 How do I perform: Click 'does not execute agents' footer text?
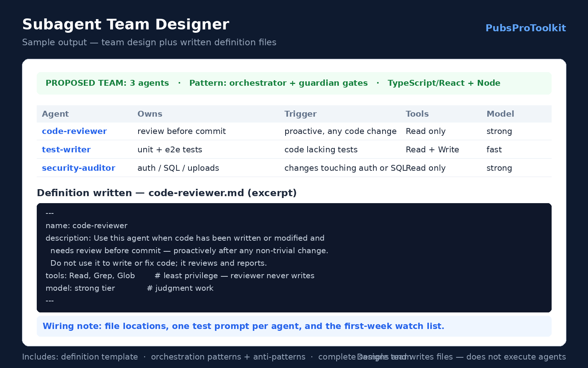(516, 357)
